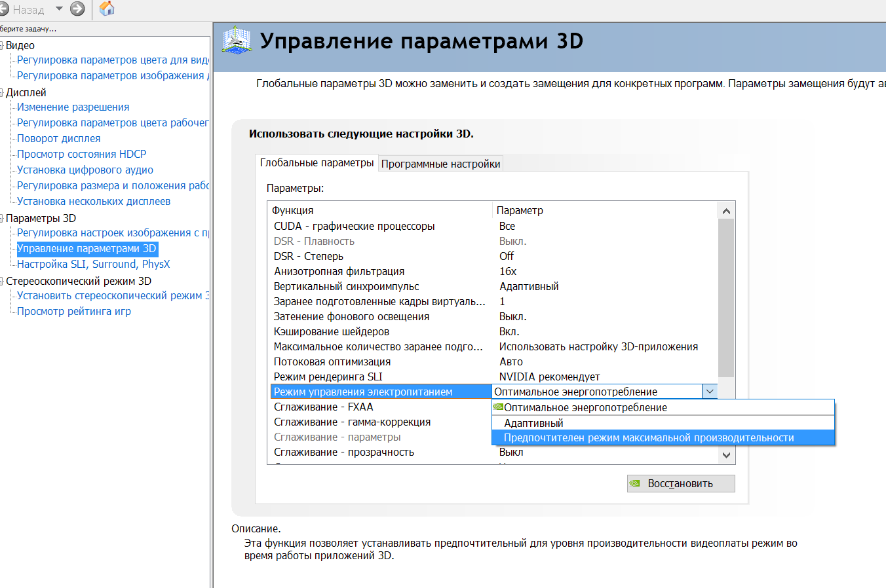Select Режим рендеринга SLI row

(x=493, y=377)
